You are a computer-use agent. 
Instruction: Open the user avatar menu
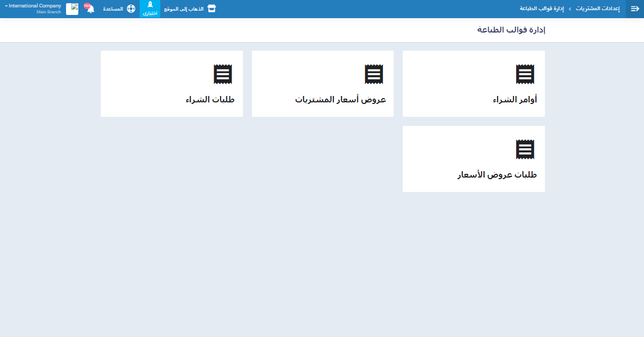click(x=72, y=9)
